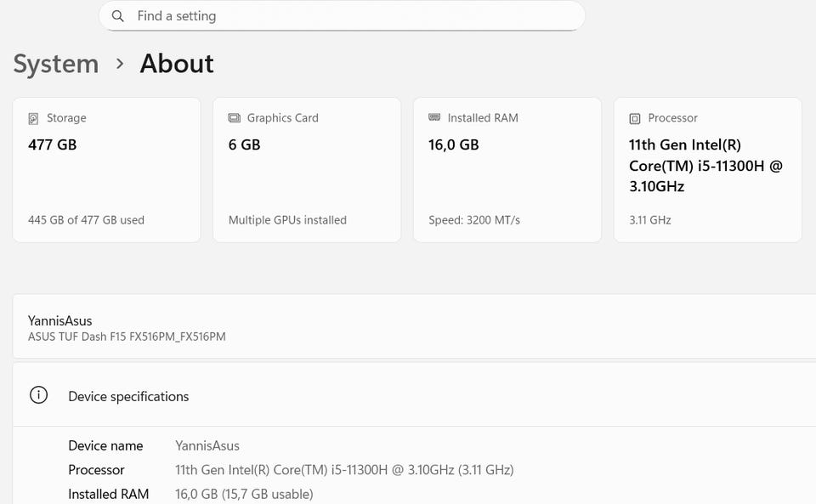Click the ASUS TUF Dash F15 model text

(x=127, y=337)
